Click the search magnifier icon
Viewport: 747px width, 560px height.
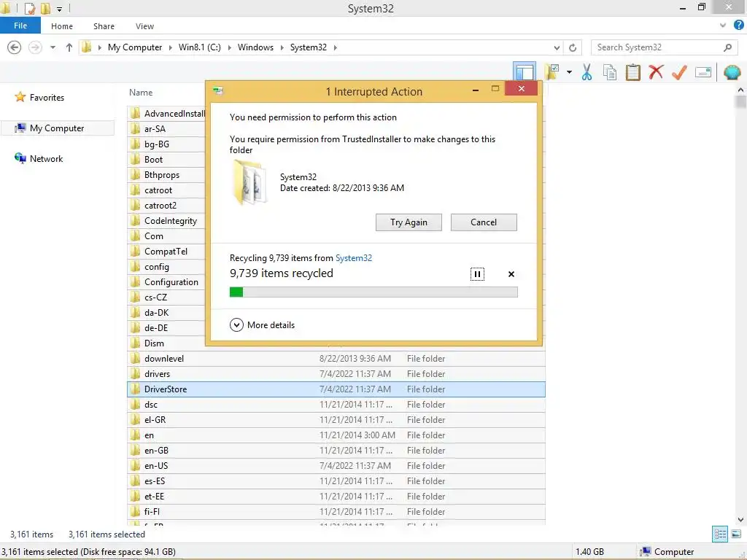[x=727, y=47]
